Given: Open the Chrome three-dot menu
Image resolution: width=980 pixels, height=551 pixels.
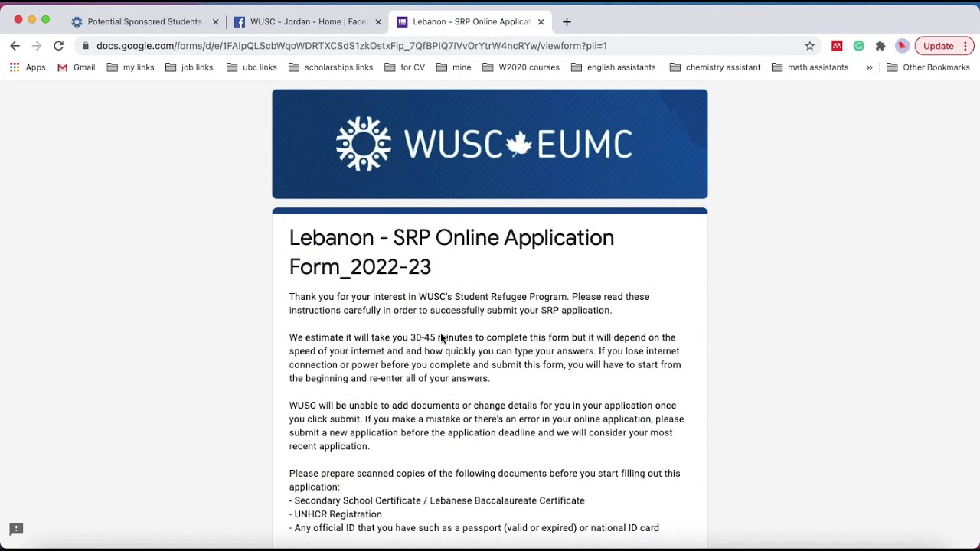Looking at the screenshot, I should [965, 46].
